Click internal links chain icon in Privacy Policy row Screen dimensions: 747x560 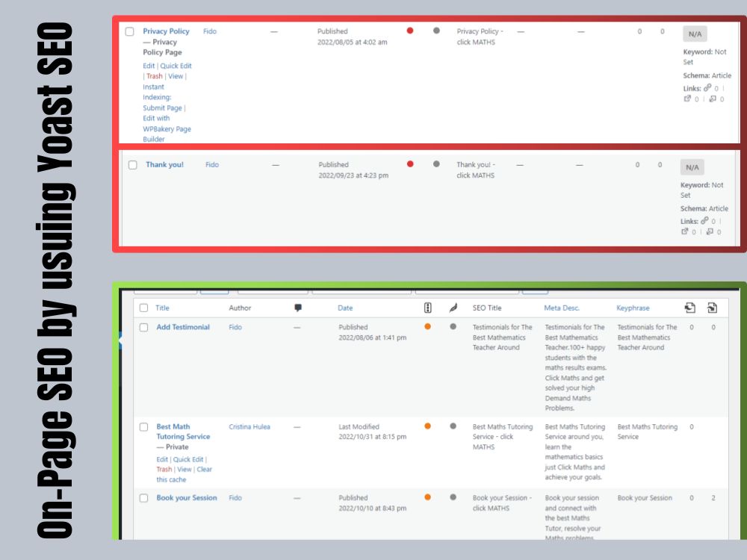tap(707, 87)
